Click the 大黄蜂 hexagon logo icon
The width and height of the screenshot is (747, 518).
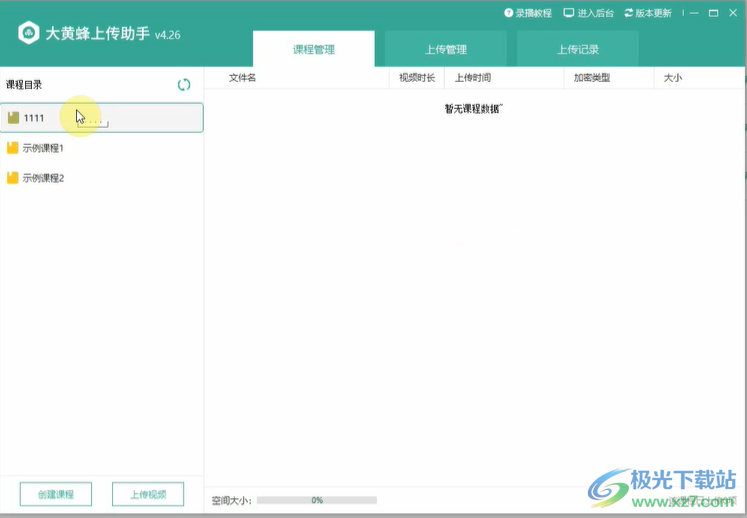click(x=29, y=33)
